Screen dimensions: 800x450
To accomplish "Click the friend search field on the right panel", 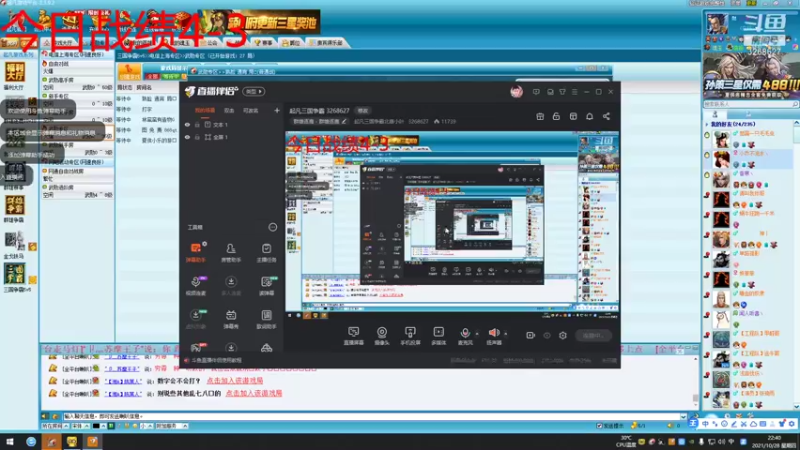I will [x=751, y=104].
